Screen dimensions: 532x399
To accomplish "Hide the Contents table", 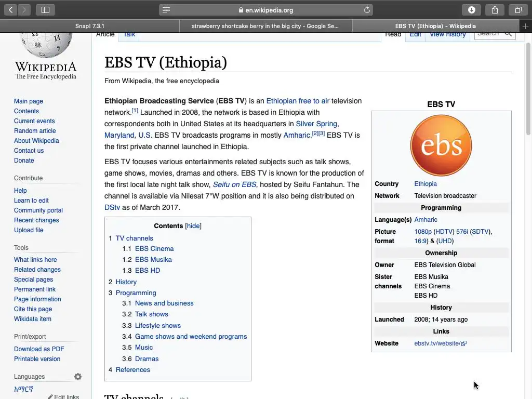I will tap(193, 226).
